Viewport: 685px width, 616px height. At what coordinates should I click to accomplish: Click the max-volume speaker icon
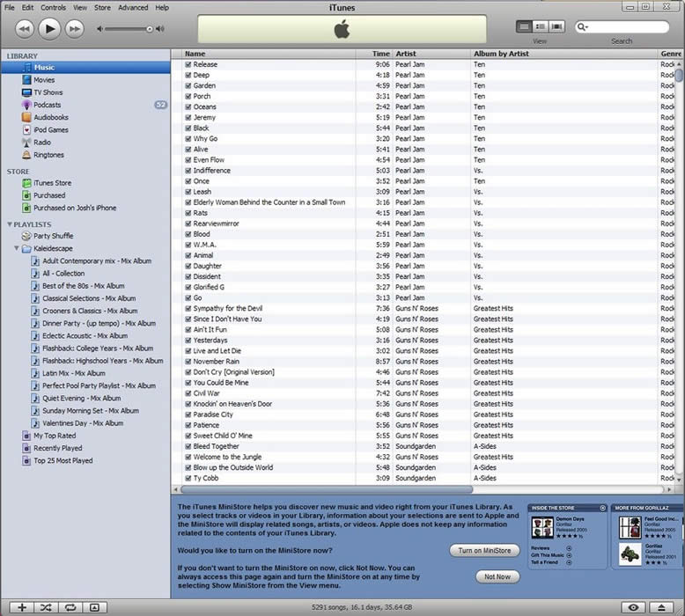[x=160, y=29]
